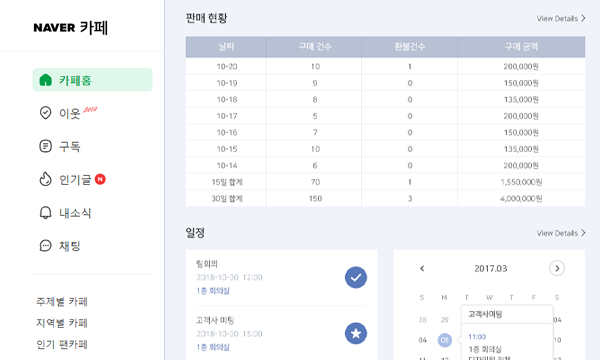The height and width of the screenshot is (360, 600).
Task: Open the 주제별 카페 link
Action: 62,302
